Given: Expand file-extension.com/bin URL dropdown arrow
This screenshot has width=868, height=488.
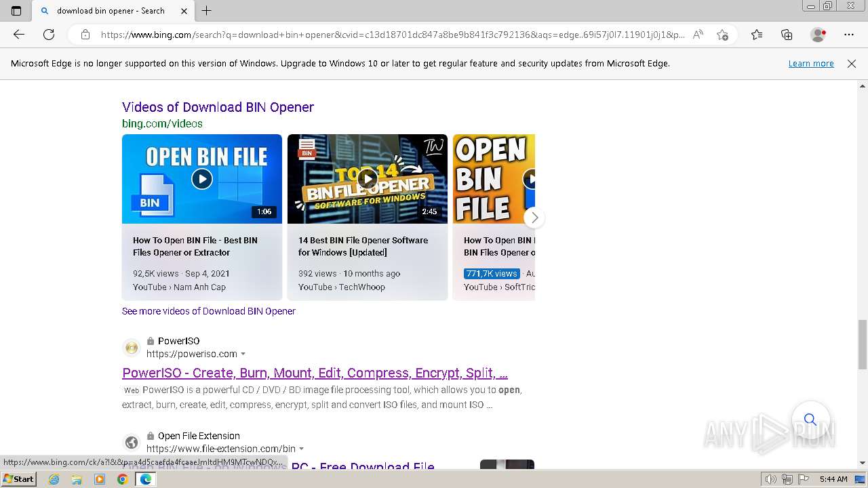Looking at the screenshot, I should point(302,449).
